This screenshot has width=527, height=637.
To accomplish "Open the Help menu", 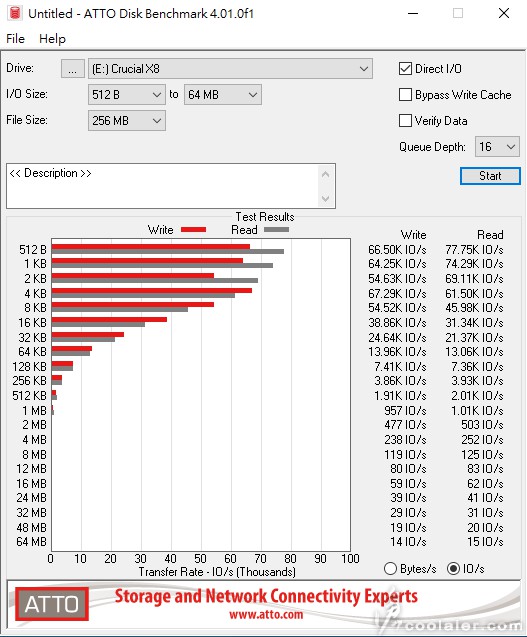I will click(x=52, y=39).
